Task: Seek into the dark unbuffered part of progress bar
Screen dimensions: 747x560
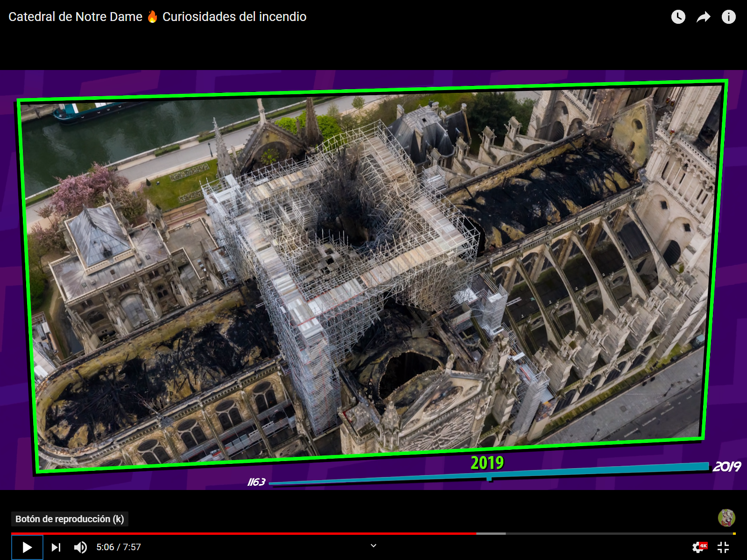Action: (616, 533)
